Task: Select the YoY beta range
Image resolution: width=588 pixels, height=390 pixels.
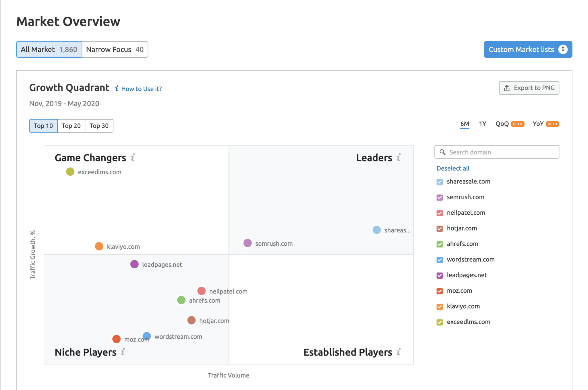Action: [546, 124]
